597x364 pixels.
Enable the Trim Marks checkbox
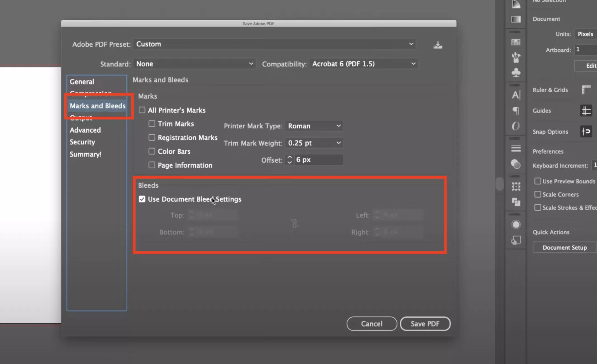coord(152,123)
